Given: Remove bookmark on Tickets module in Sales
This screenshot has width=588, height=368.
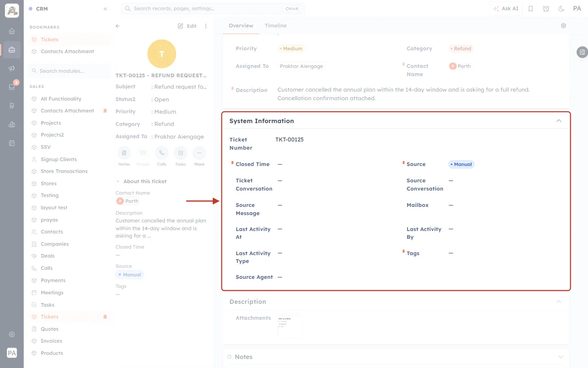Looking at the screenshot, I should 105,317.
